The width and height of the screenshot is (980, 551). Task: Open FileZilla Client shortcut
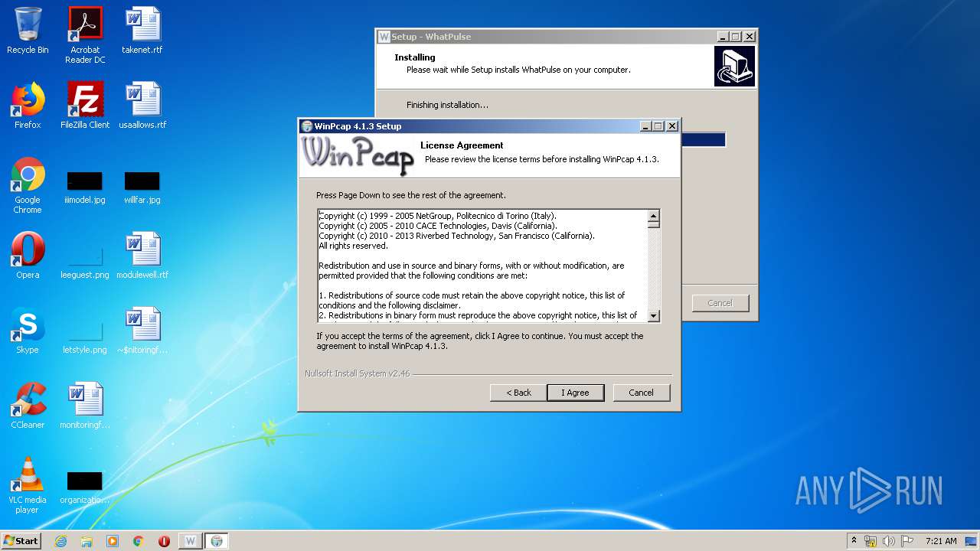pyautogui.click(x=85, y=106)
